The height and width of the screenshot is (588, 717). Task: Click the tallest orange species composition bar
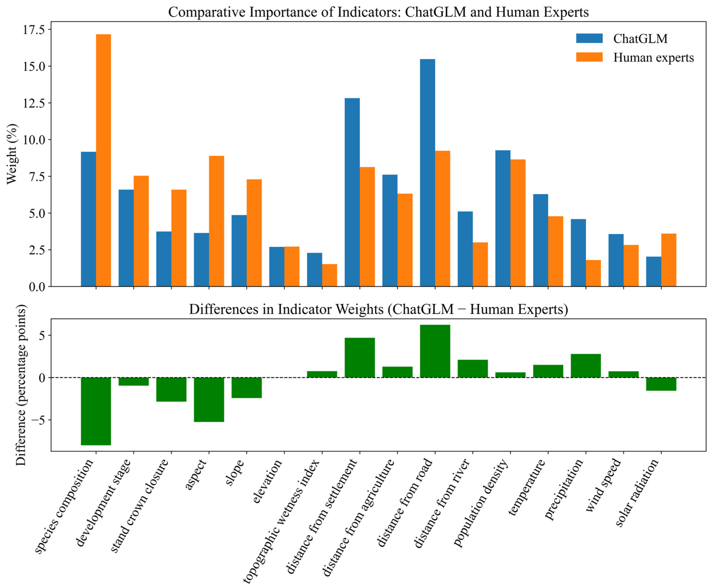click(103, 160)
